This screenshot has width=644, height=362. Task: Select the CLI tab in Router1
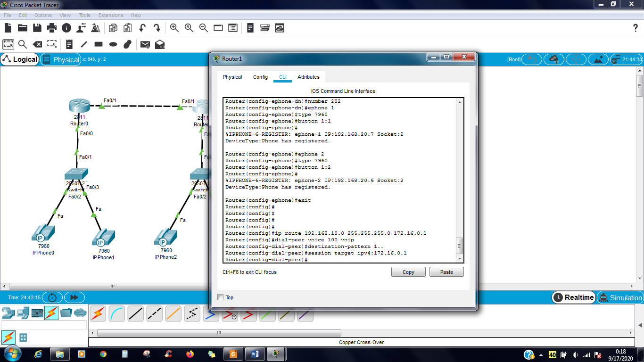(x=282, y=77)
